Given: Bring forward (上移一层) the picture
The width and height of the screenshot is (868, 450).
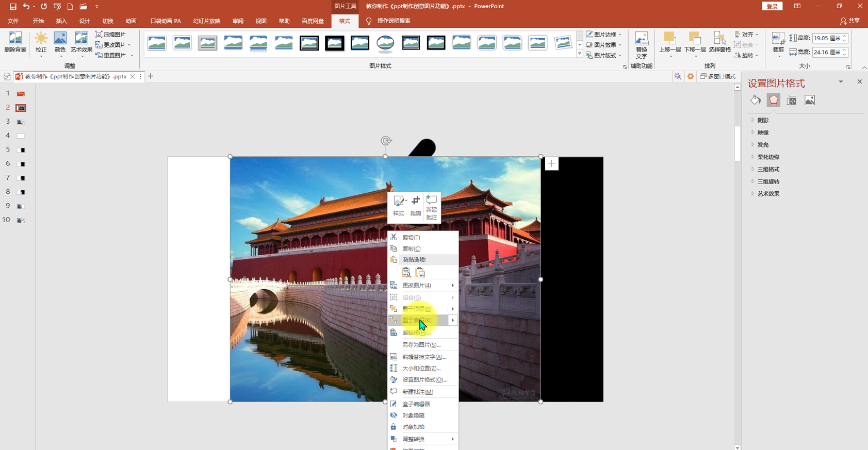Looking at the screenshot, I should (670, 44).
